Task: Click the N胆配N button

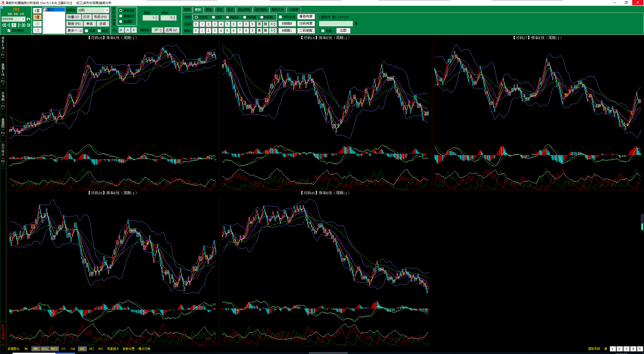Action: point(287,24)
